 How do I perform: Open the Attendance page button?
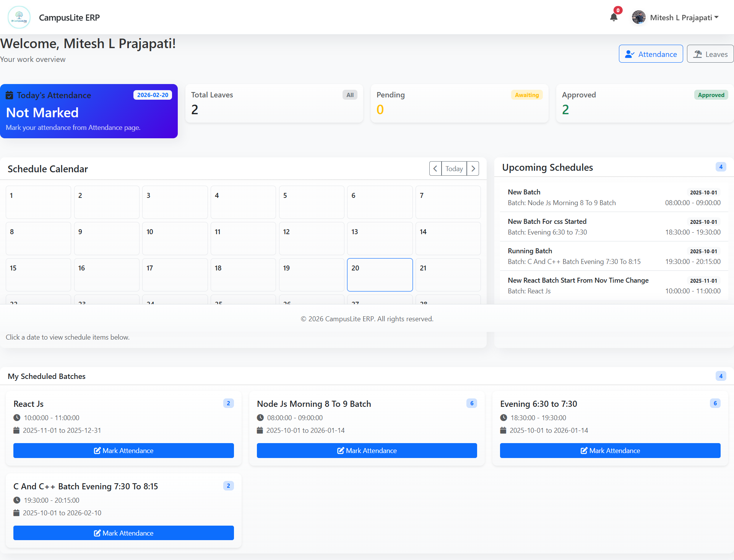(x=651, y=54)
